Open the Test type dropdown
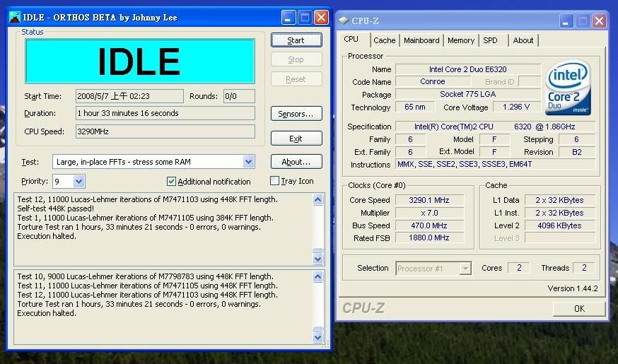This screenshot has width=618, height=364. 248,162
